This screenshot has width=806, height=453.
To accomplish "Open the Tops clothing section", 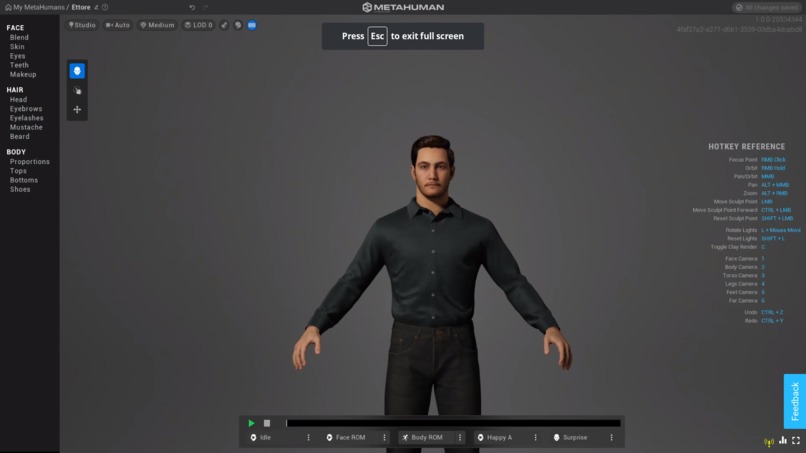I will [x=18, y=171].
